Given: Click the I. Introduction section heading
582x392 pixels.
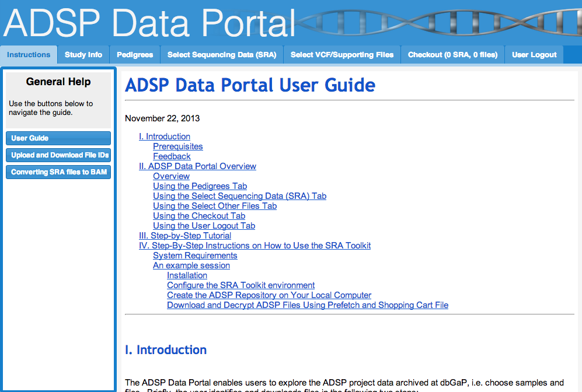Looking at the screenshot, I should 166,350.
